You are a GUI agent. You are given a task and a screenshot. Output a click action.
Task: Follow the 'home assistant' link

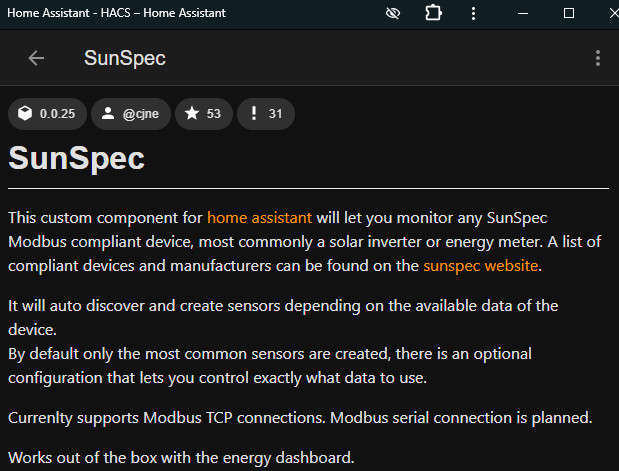click(259, 217)
